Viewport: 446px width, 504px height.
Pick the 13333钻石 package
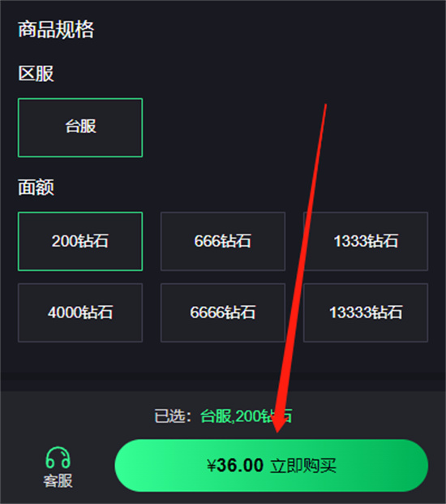[366, 312]
